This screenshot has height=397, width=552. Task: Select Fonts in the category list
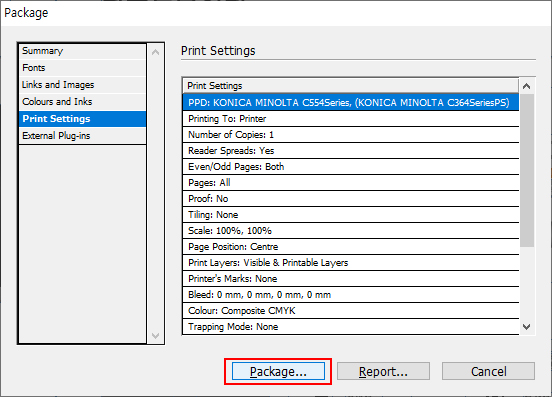(83, 68)
